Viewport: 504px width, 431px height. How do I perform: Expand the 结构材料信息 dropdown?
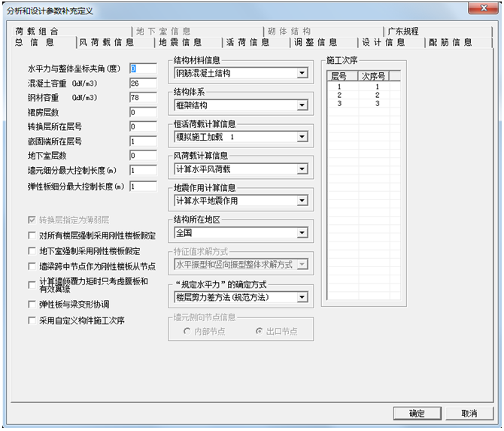click(x=302, y=74)
